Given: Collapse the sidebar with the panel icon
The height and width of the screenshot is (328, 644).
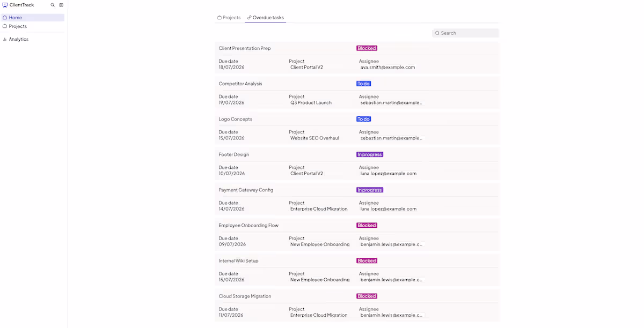Looking at the screenshot, I should click(61, 5).
